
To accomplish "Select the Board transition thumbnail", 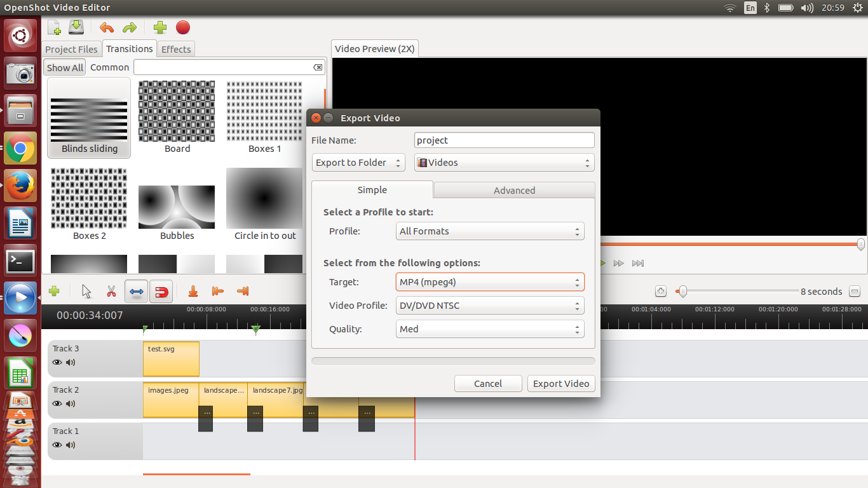I will [x=177, y=111].
